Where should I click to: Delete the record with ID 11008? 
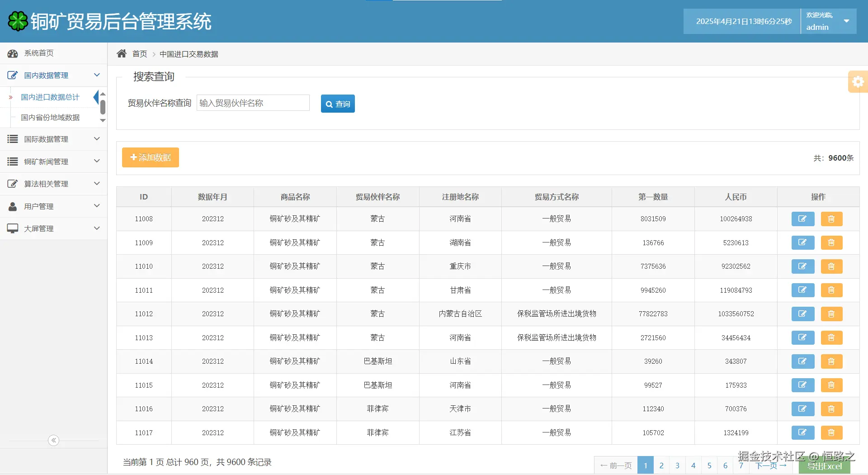[831, 219]
